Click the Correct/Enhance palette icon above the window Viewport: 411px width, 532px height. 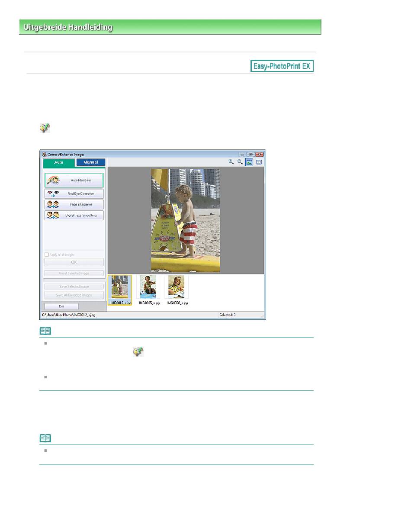(x=45, y=128)
